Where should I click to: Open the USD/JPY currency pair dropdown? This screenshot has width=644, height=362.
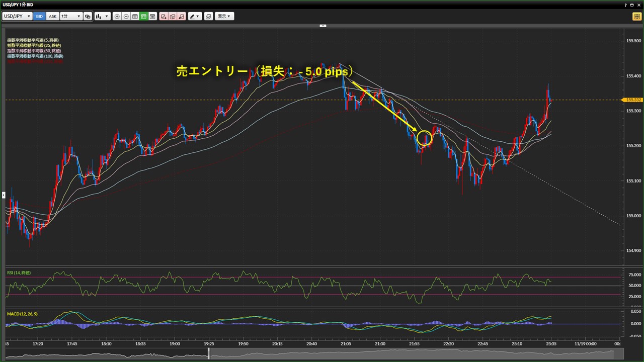(x=18, y=16)
